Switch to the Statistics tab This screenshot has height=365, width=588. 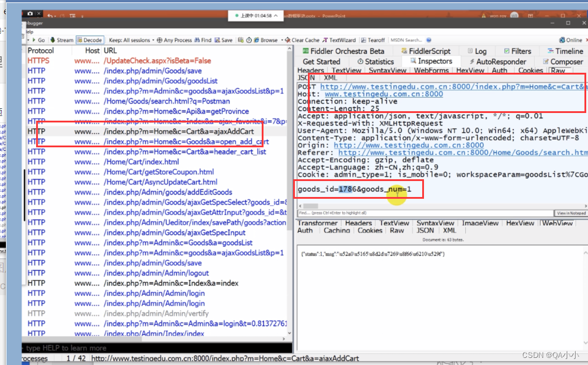point(375,62)
